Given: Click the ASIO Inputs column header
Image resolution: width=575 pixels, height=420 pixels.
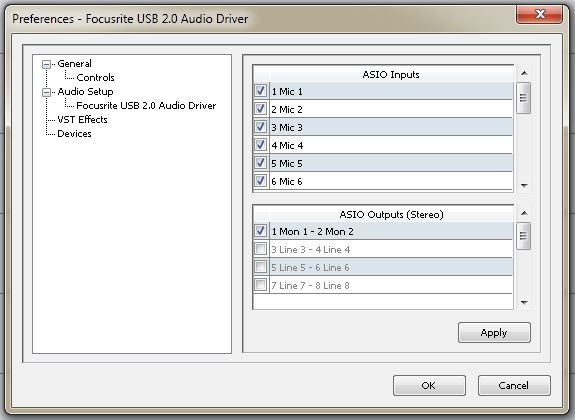Looking at the screenshot, I should click(x=391, y=74).
